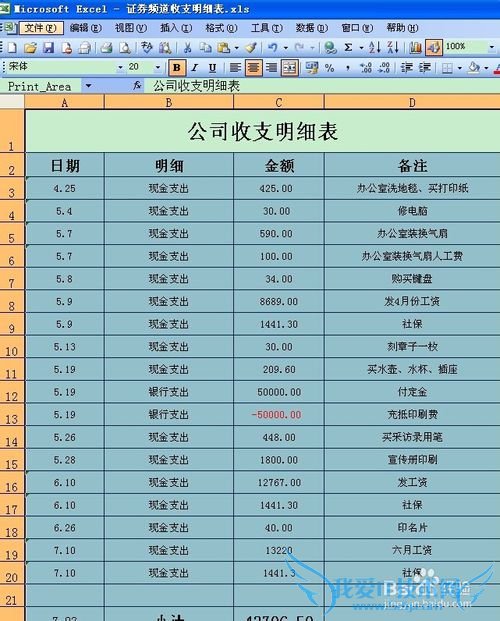
Task: Open the 插入 menu
Action: [x=176, y=28]
